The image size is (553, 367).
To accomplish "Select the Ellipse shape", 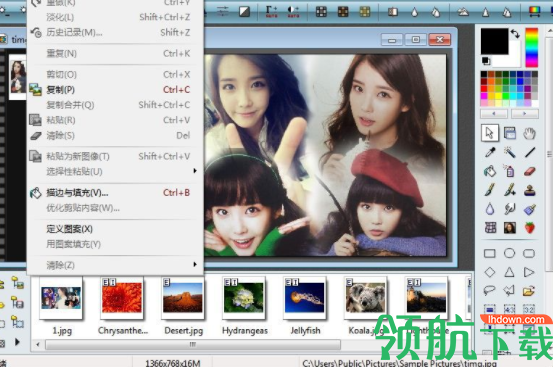I will 509,253.
